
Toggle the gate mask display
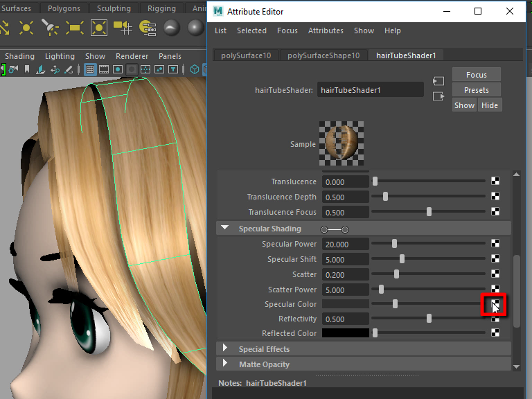[132, 69]
